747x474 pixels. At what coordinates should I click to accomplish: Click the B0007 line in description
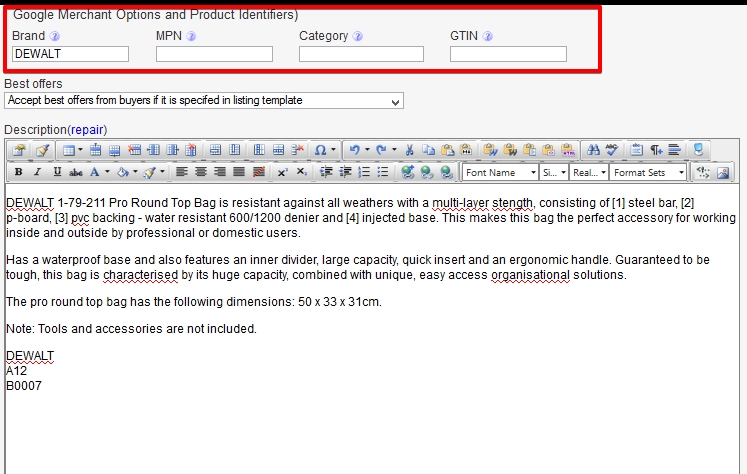24,386
